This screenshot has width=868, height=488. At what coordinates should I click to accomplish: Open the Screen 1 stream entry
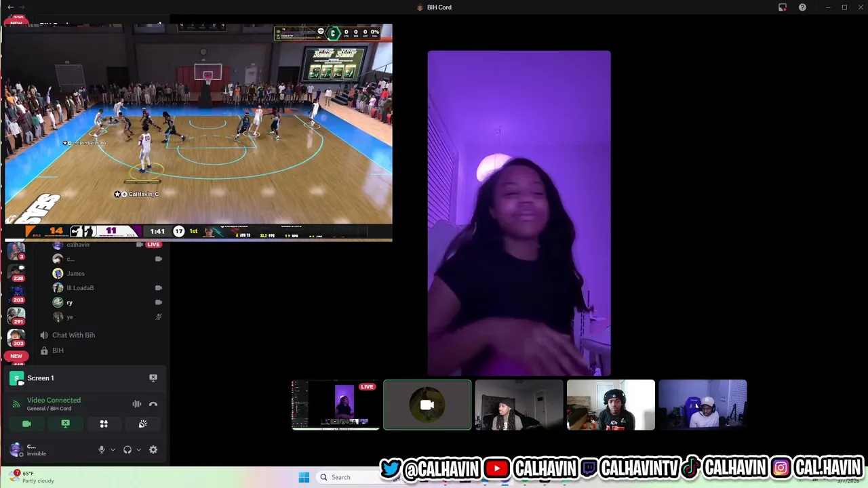(x=41, y=378)
